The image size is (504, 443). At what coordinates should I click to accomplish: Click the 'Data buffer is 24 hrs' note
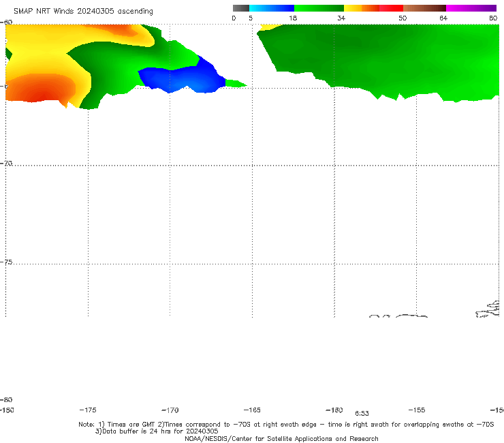pos(157,431)
